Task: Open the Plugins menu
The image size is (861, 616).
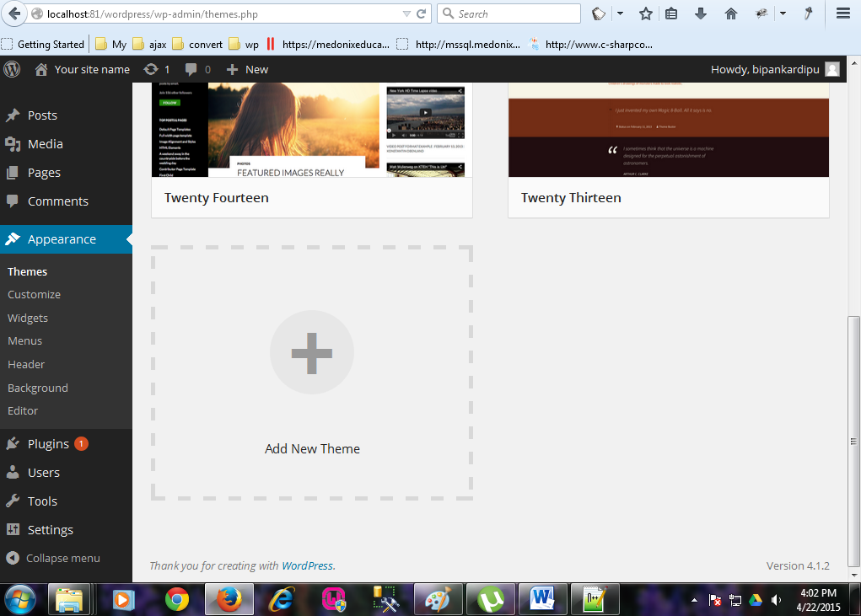Action: [x=66, y=444]
